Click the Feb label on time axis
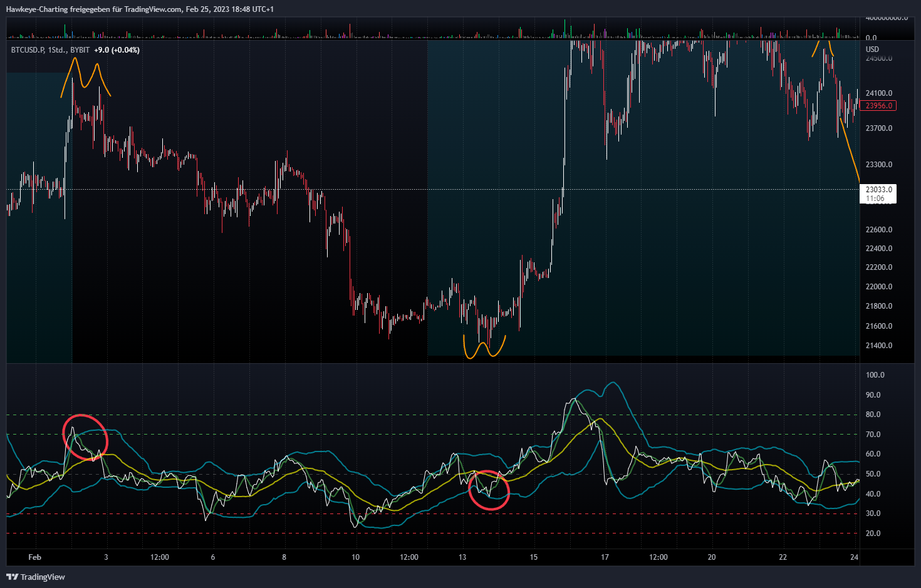 coord(35,557)
